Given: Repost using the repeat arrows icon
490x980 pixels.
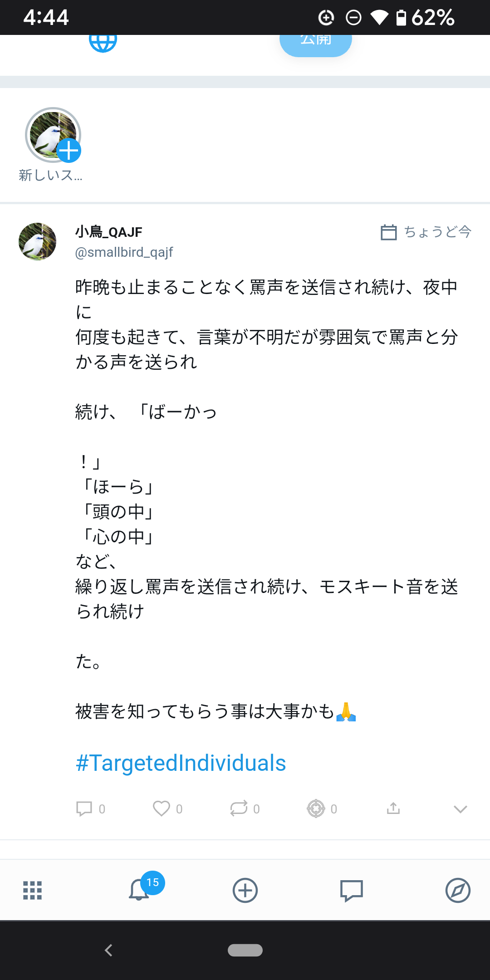Looking at the screenshot, I should pos(239,808).
